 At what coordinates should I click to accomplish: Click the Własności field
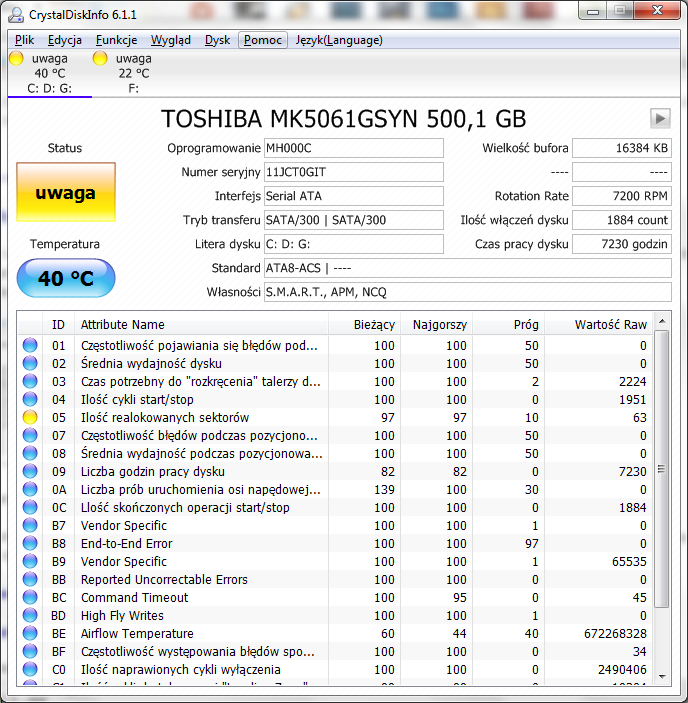point(467,292)
